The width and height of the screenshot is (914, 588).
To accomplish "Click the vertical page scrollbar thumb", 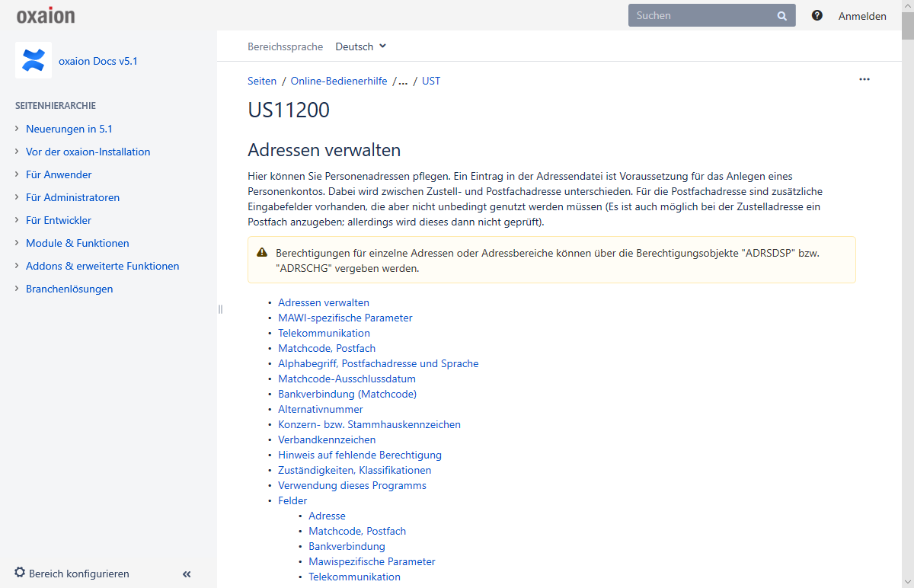I will pos(907,20).
